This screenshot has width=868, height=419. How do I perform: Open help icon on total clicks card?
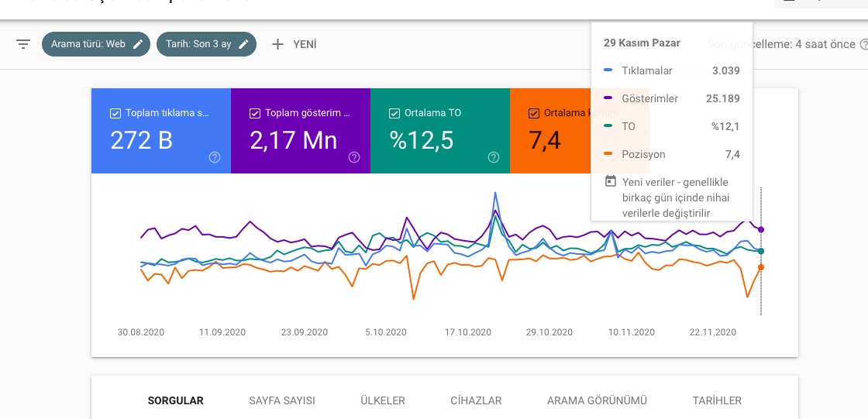(x=215, y=157)
